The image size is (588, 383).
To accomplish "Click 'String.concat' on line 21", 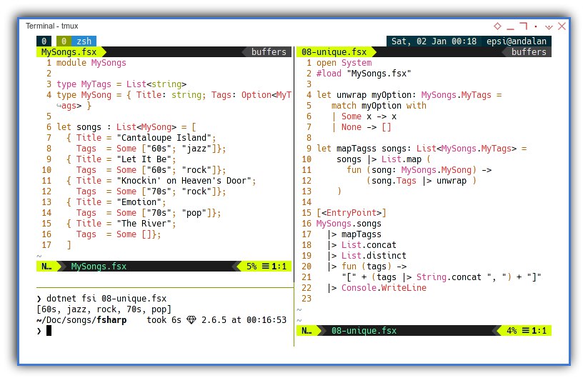I will coord(449,277).
